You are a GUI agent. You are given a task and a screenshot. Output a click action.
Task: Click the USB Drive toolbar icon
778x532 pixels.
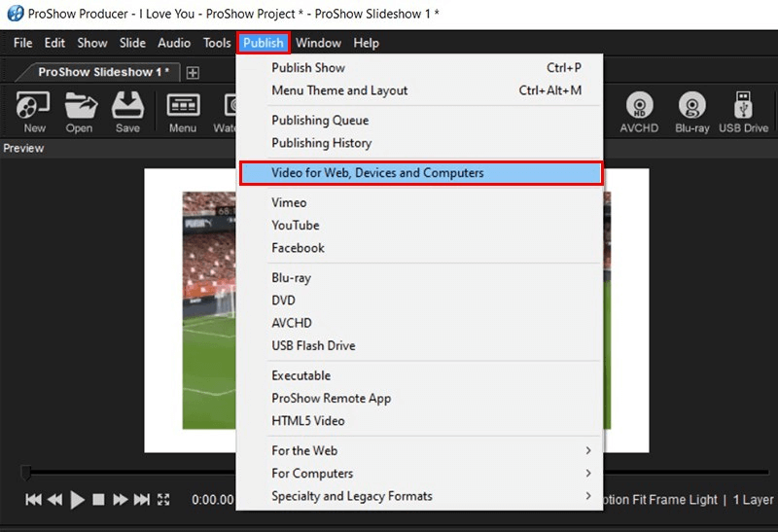tap(743, 111)
